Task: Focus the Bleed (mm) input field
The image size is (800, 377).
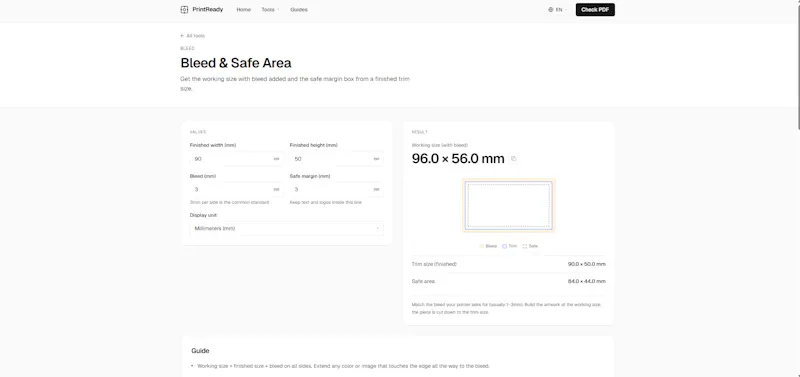Action: pos(236,189)
